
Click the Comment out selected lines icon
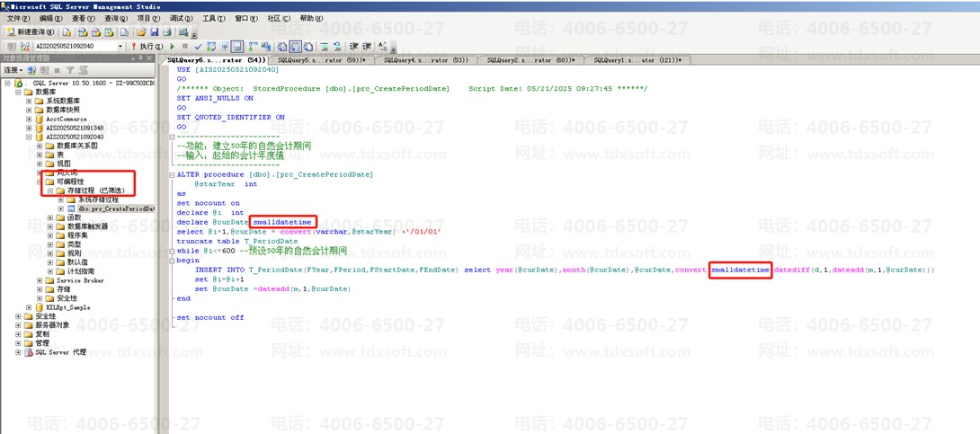coord(325,47)
